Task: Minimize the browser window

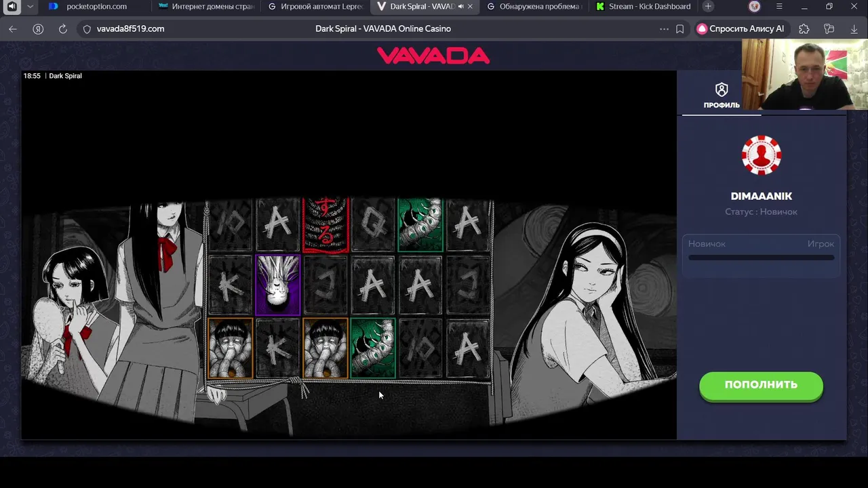Action: pyautogui.click(x=804, y=6)
